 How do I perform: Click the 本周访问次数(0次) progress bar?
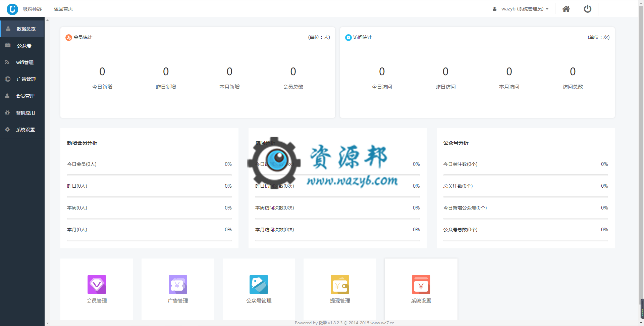[337, 219]
